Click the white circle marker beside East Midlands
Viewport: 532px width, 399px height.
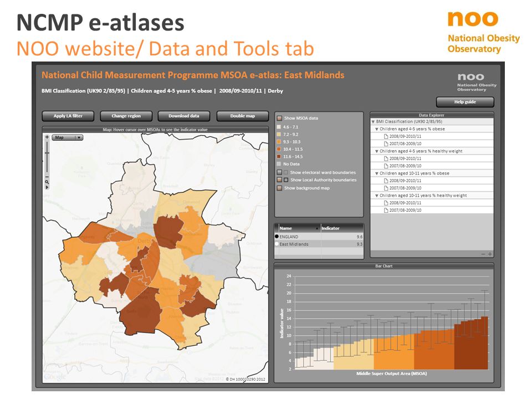coord(277,244)
